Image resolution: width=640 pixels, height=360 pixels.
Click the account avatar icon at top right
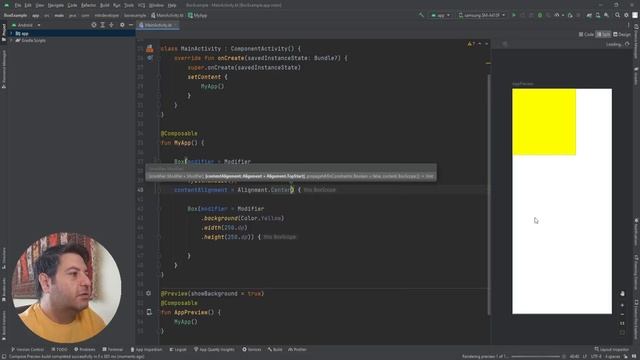[x=635, y=15]
